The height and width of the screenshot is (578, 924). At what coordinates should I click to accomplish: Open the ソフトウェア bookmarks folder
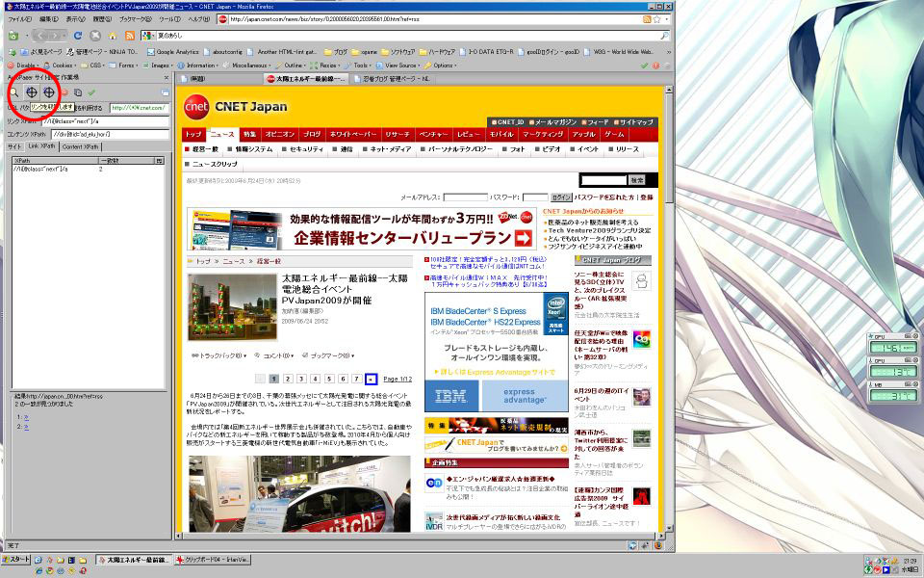tap(398, 52)
